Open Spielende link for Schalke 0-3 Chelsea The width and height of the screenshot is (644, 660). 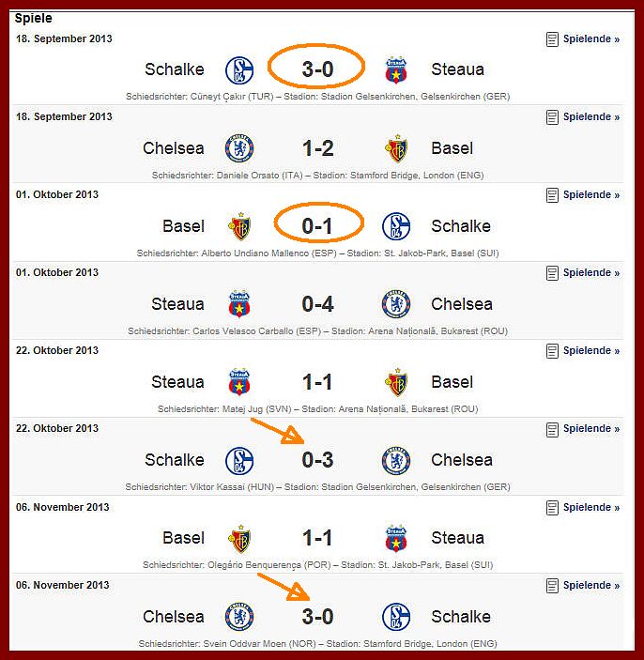591,428
